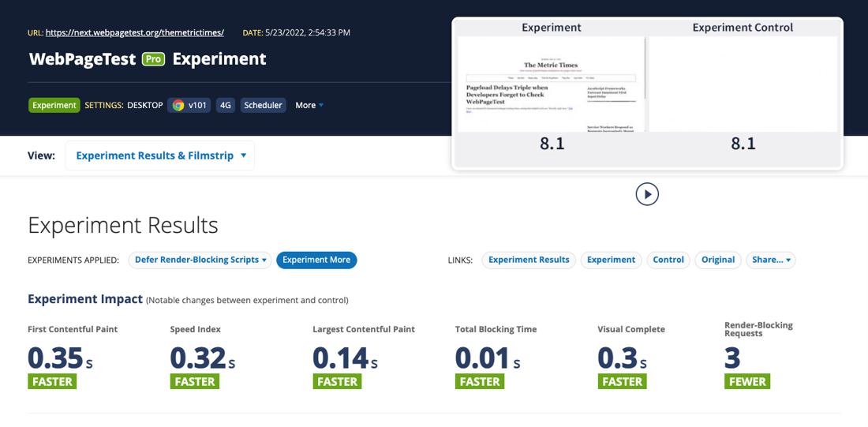Click the FASTER label under First Contentful Paint

[x=52, y=381]
